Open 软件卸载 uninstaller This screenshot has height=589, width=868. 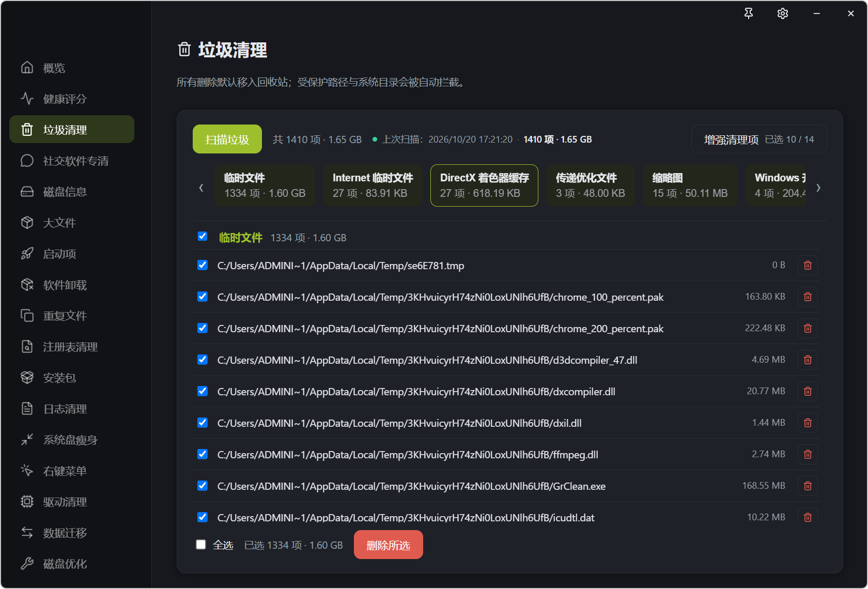pos(72,285)
